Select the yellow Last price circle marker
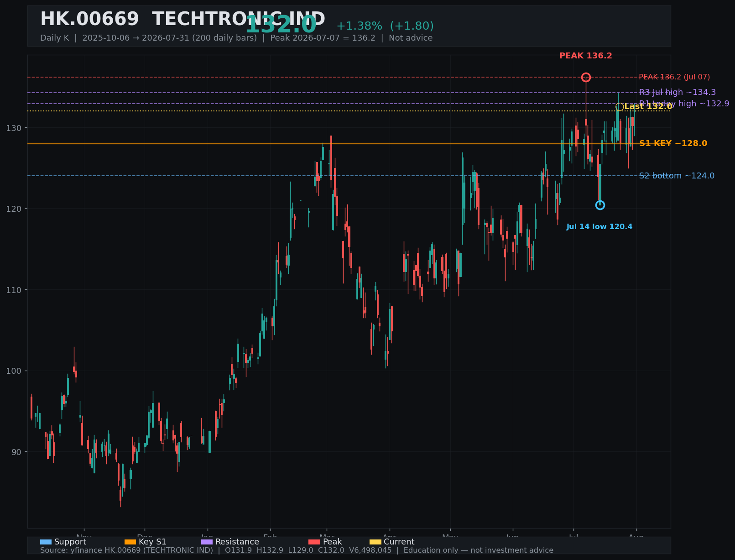 [620, 107]
